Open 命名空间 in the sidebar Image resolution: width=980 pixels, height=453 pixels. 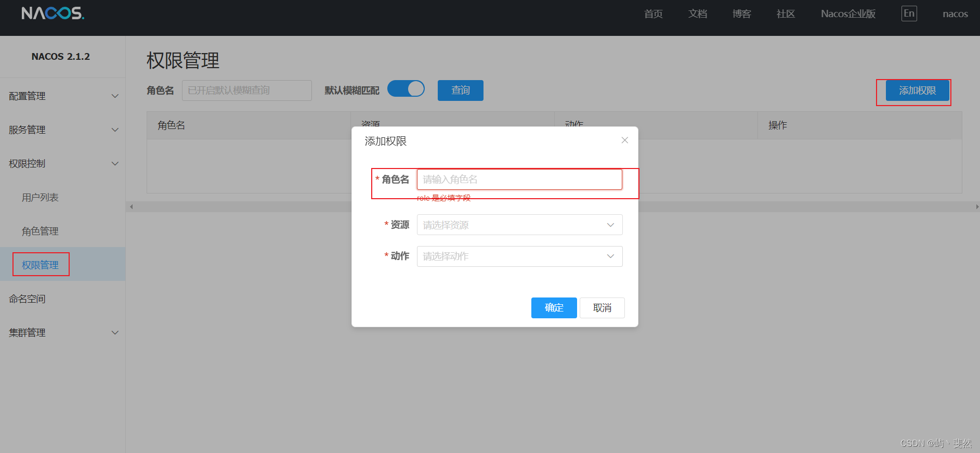(x=27, y=299)
